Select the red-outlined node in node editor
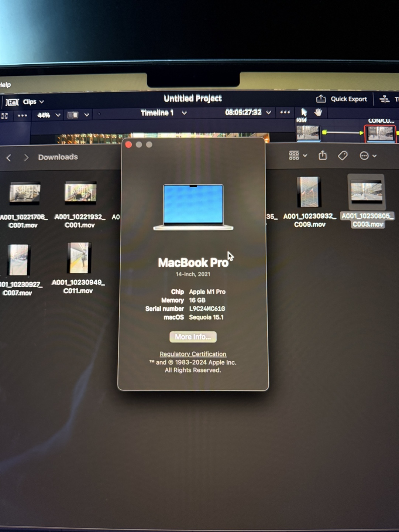399x532 pixels. click(380, 133)
